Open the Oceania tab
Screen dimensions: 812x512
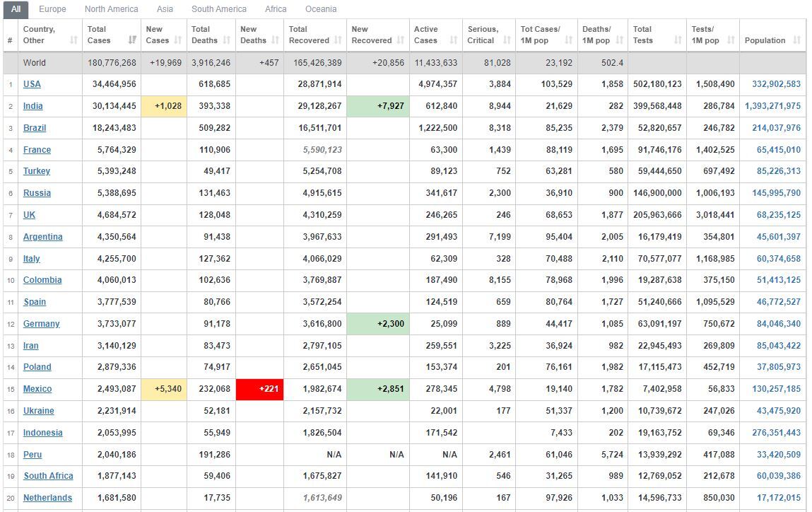click(x=321, y=8)
